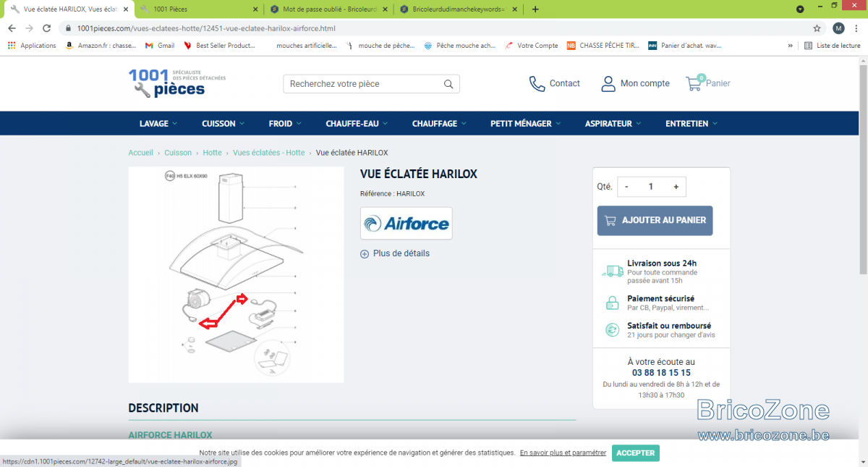Open the Panier d'achat bookmark

685,45
